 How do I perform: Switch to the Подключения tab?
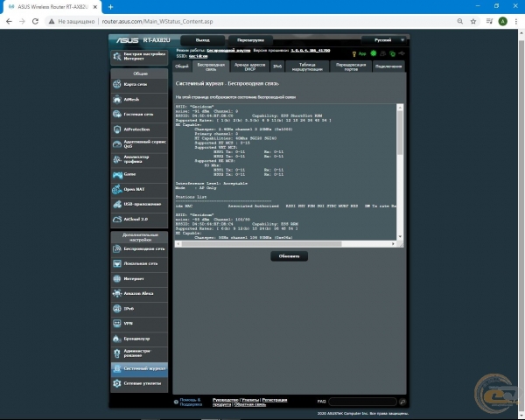tap(388, 66)
